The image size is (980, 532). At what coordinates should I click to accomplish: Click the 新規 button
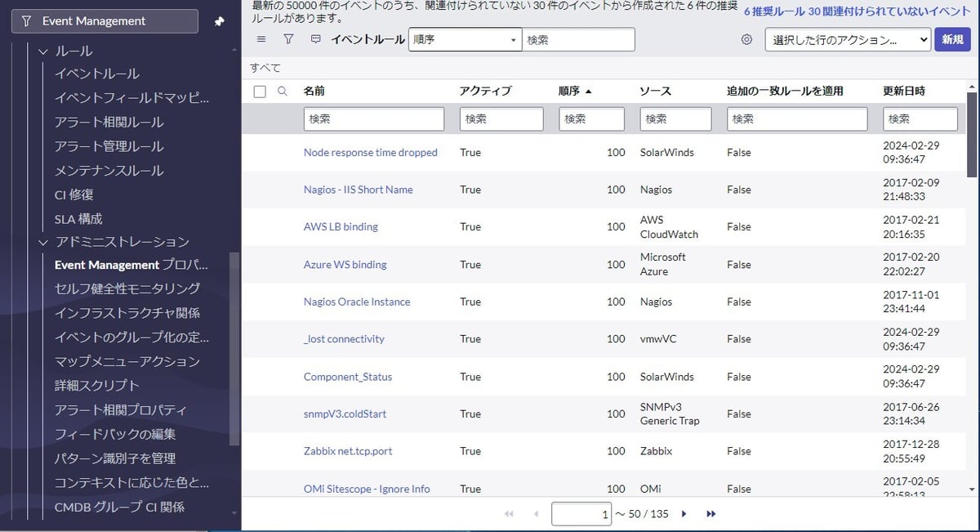[x=952, y=38]
